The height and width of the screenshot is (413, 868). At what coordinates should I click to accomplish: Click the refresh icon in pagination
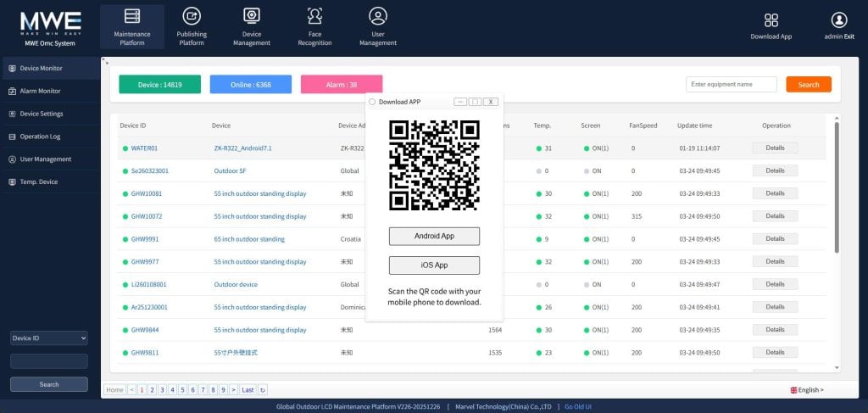point(263,390)
